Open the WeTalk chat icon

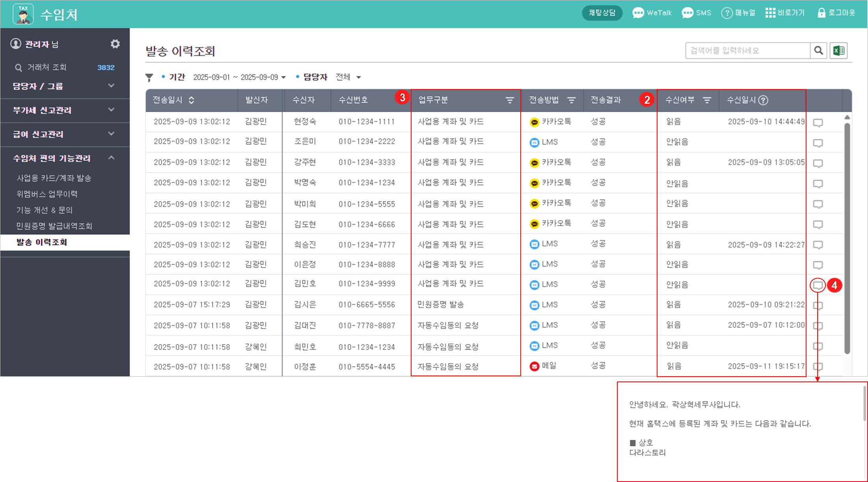click(638, 13)
